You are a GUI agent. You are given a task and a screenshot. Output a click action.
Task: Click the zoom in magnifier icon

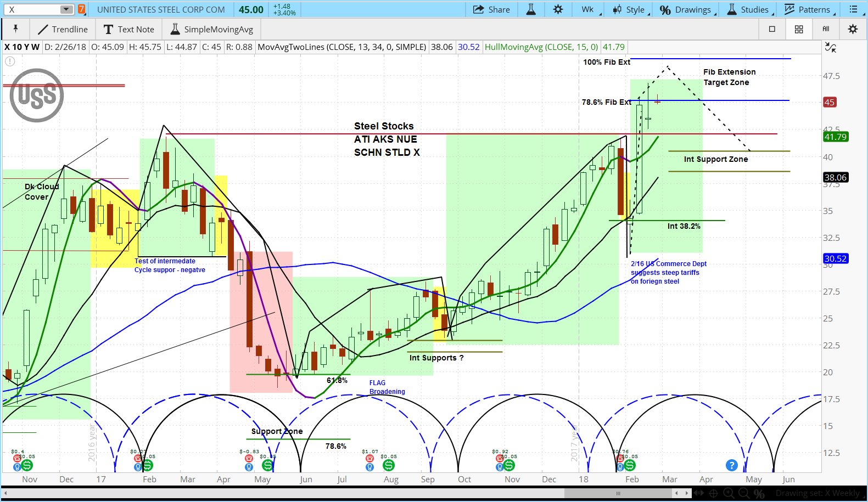point(729,493)
